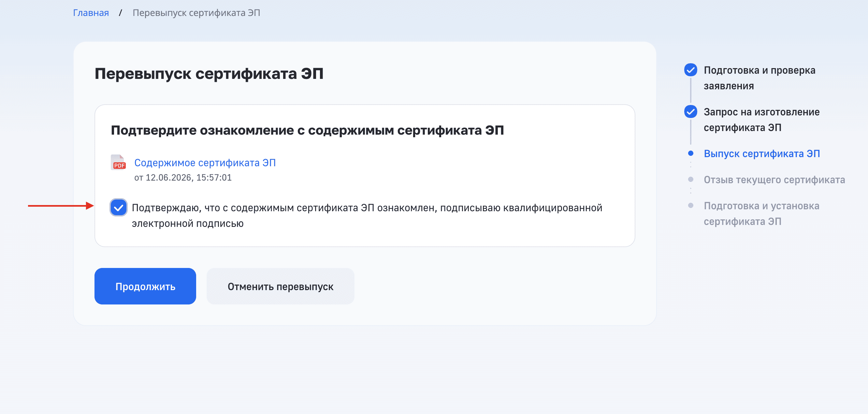The image size is (868, 414).
Task: Click the step dot beside Подготовка и установка сертификата
Action: pyautogui.click(x=690, y=205)
